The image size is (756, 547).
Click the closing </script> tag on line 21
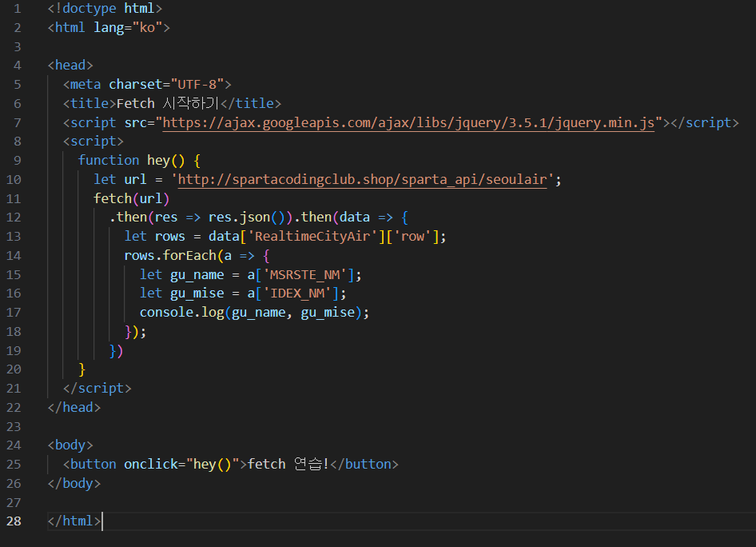coord(97,389)
